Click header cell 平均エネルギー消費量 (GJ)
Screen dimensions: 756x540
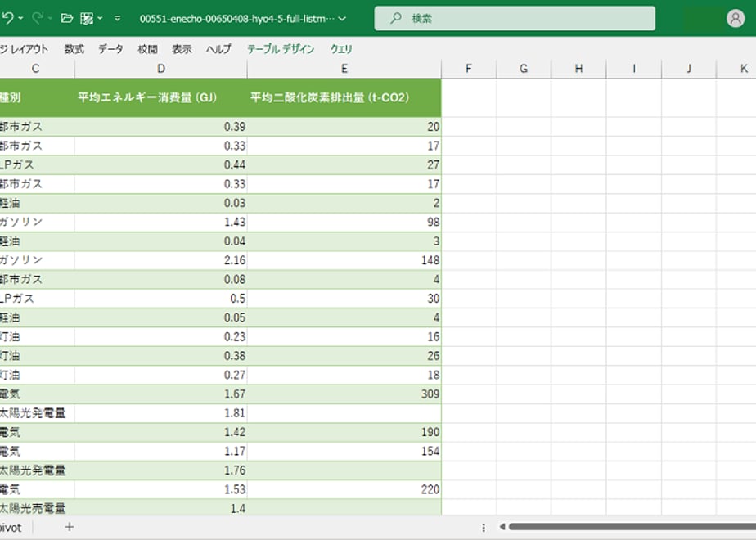click(x=161, y=97)
